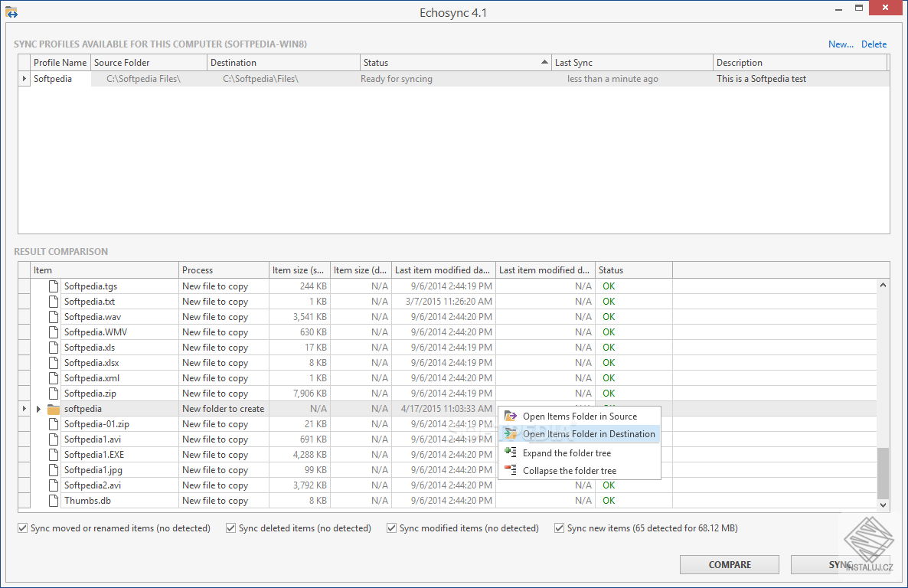908x588 pixels.
Task: Select the C:\Softpedia\Files\ destination cell
Action: (x=283, y=79)
